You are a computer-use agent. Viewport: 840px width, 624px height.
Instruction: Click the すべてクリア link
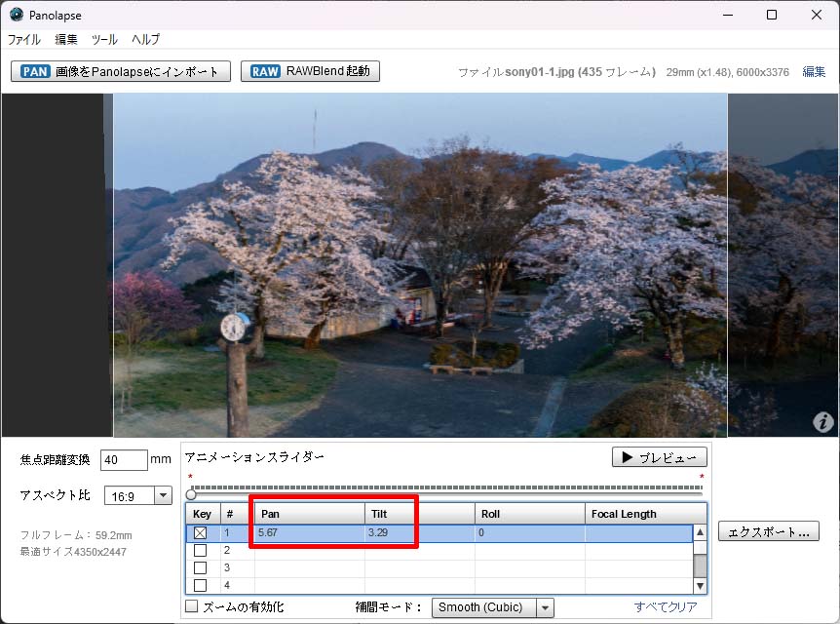pyautogui.click(x=666, y=607)
